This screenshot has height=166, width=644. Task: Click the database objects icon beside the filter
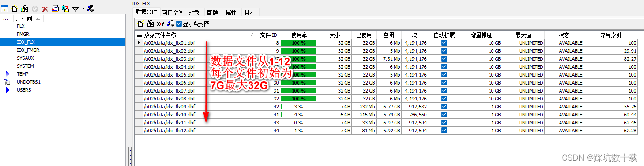(x=65, y=9)
